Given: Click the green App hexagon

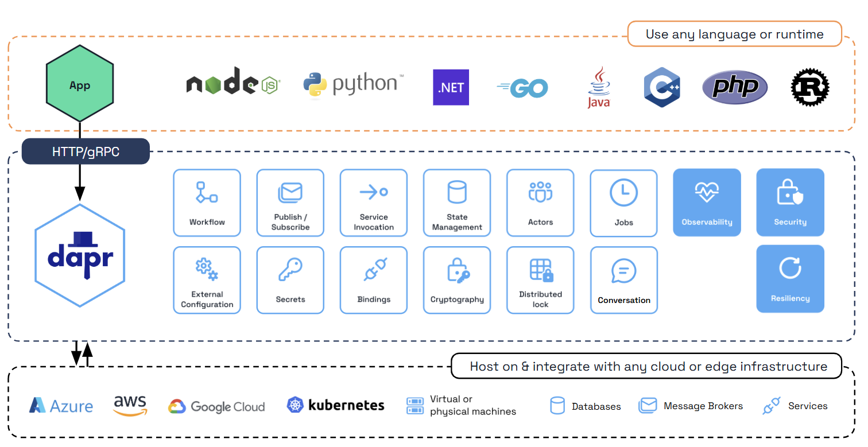Looking at the screenshot, I should coord(80,84).
